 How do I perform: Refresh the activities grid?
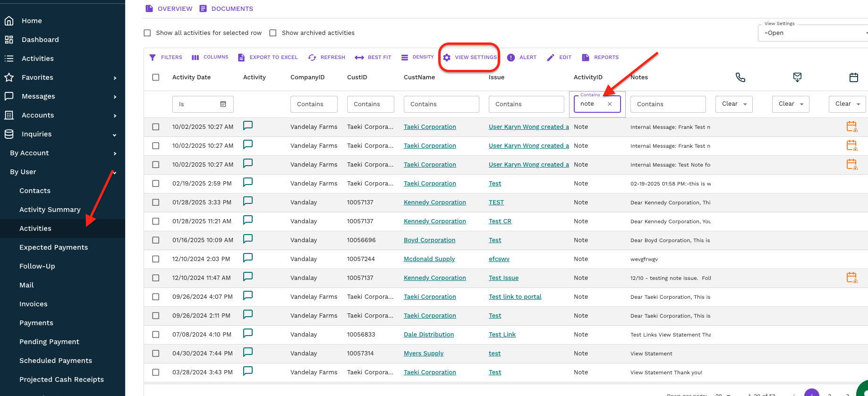click(312, 58)
